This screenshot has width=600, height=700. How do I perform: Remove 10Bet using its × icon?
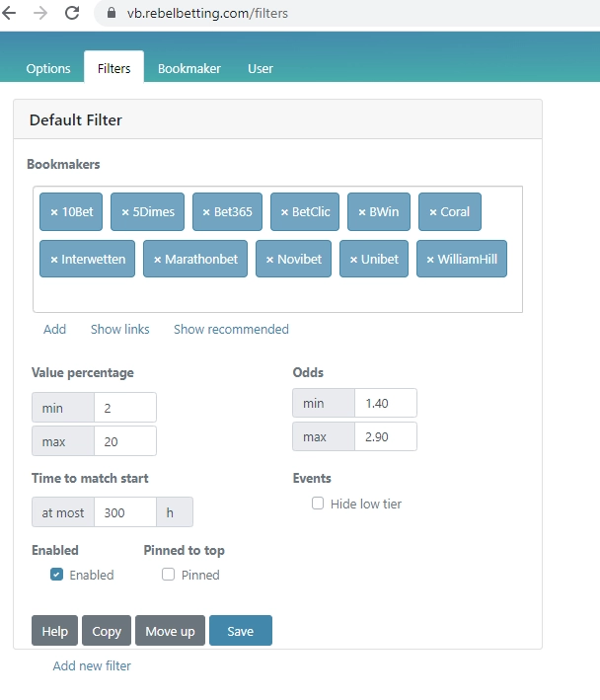[54, 212]
